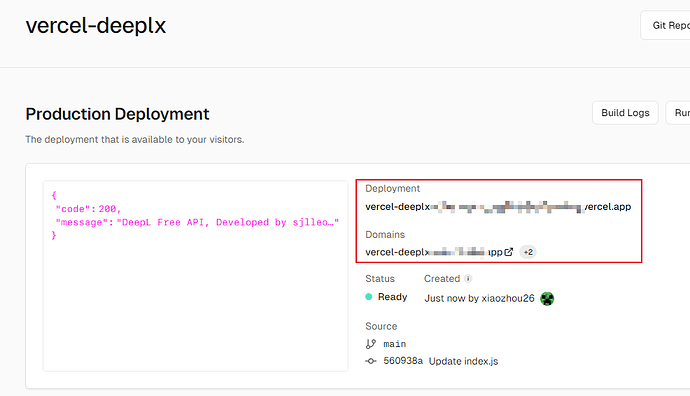
Task: Click the Deployment label
Action: [393, 188]
